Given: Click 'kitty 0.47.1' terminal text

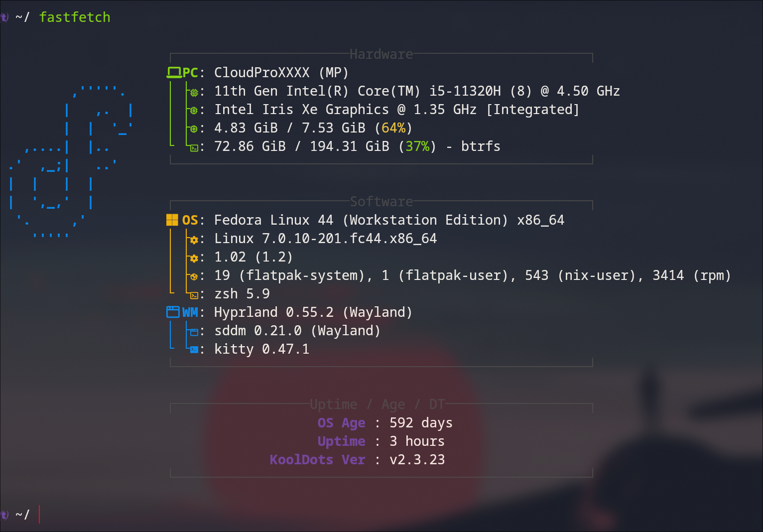Looking at the screenshot, I should (x=261, y=349).
